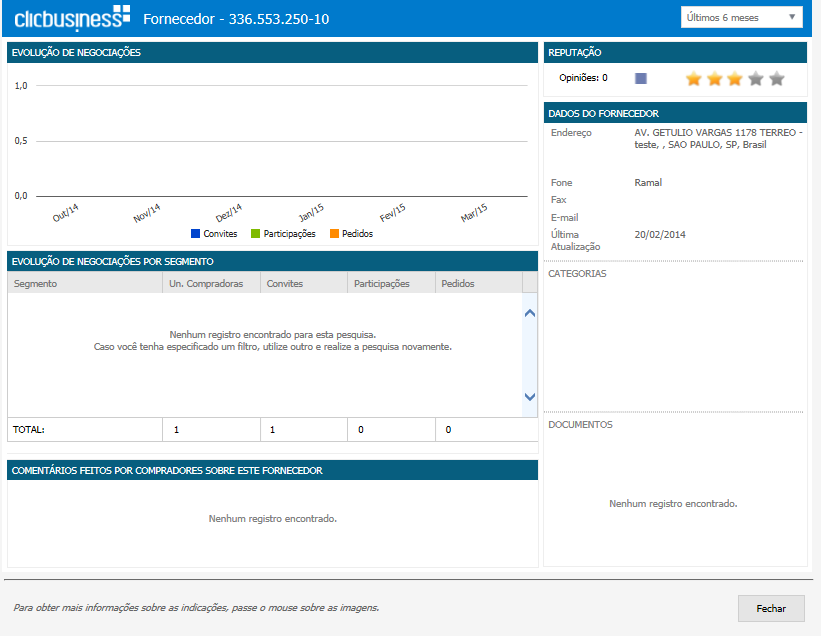The height and width of the screenshot is (636, 821).
Task: Click the Ramal label
Action: click(x=648, y=183)
